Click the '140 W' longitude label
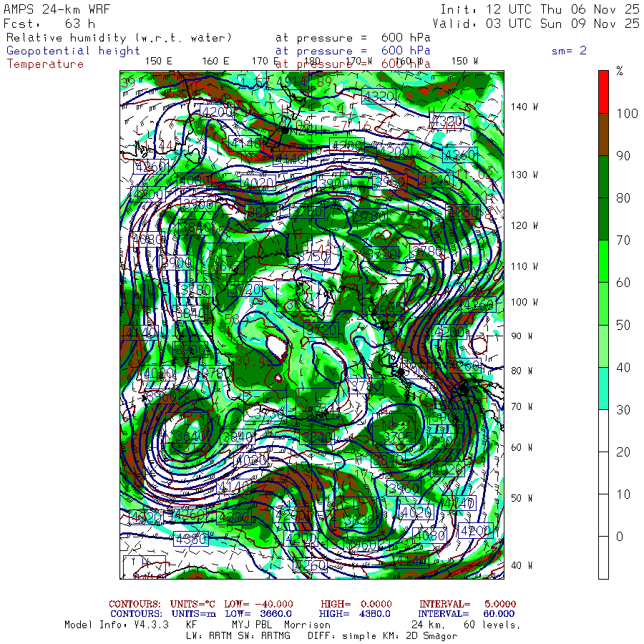Image resolution: width=644 pixels, height=644 pixels. [x=524, y=107]
